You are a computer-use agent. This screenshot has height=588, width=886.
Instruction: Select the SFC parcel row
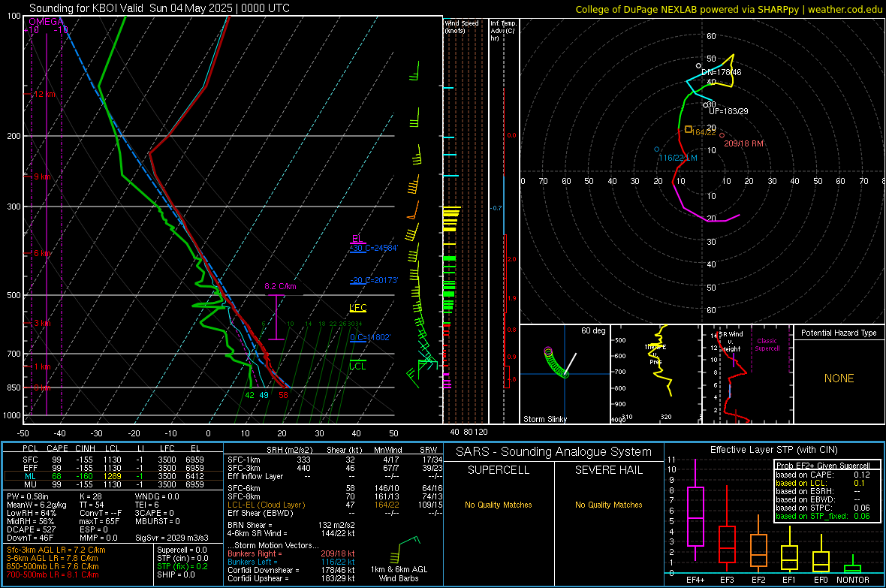click(x=113, y=460)
